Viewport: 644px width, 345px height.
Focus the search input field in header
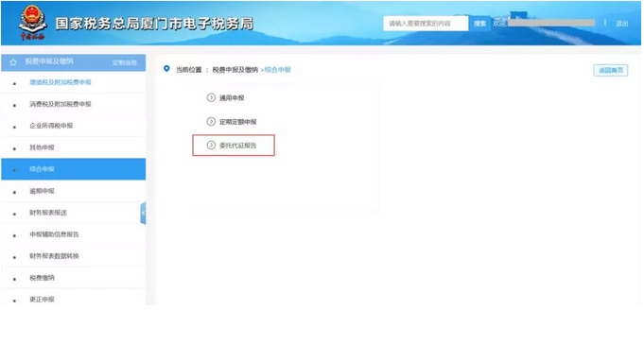pyautogui.click(x=426, y=24)
